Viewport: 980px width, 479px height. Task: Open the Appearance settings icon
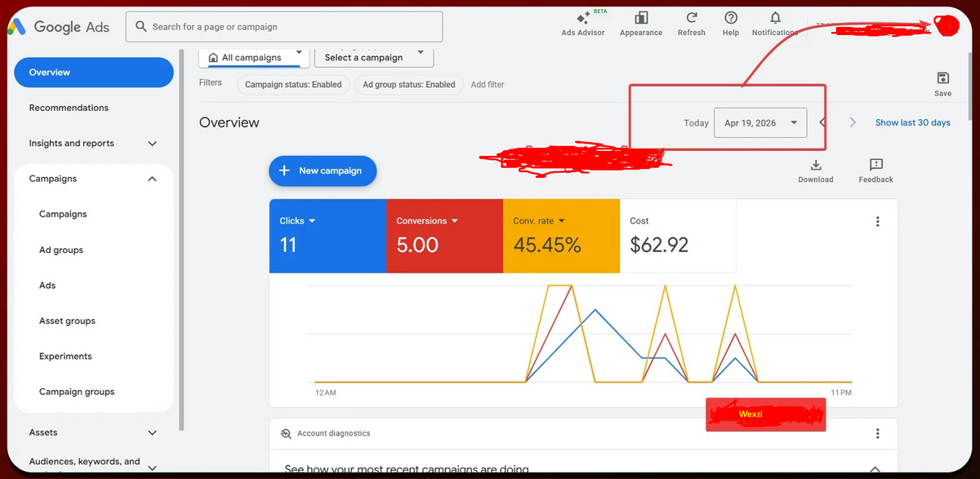pos(641,18)
